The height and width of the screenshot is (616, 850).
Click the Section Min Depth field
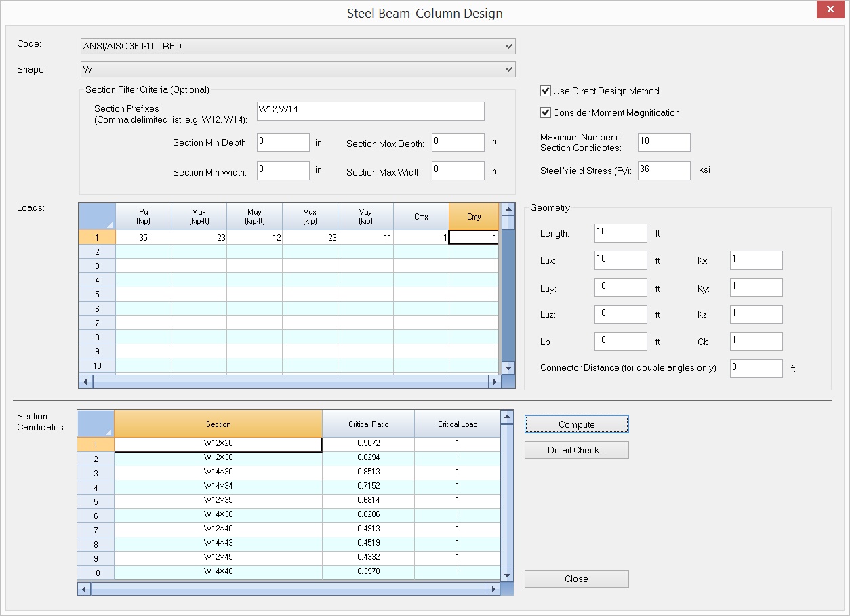tap(283, 142)
